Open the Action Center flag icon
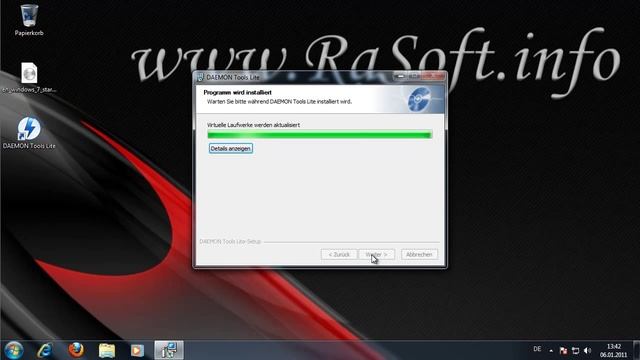Image resolution: width=640 pixels, height=360 pixels. pyautogui.click(x=563, y=351)
